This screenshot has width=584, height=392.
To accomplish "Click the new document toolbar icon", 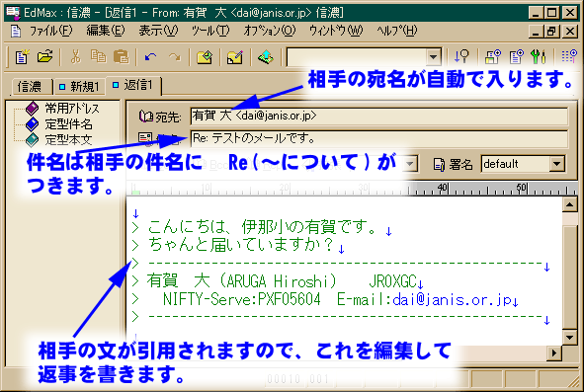I will point(22,57).
